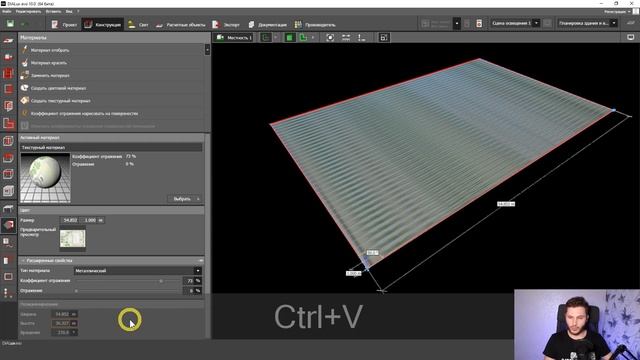Click the red building icon in left sidebar
640x360 pixels.
click(8, 73)
